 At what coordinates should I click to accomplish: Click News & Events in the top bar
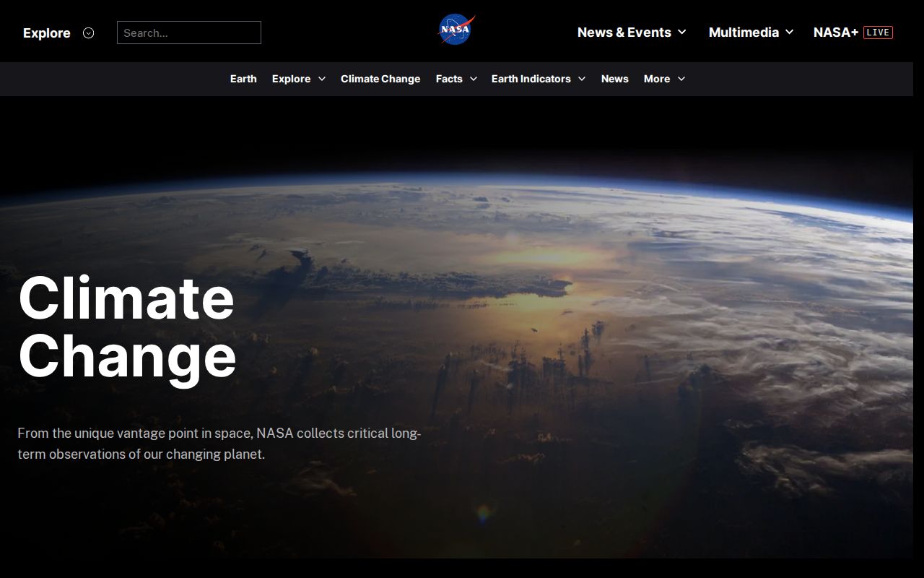(x=624, y=32)
